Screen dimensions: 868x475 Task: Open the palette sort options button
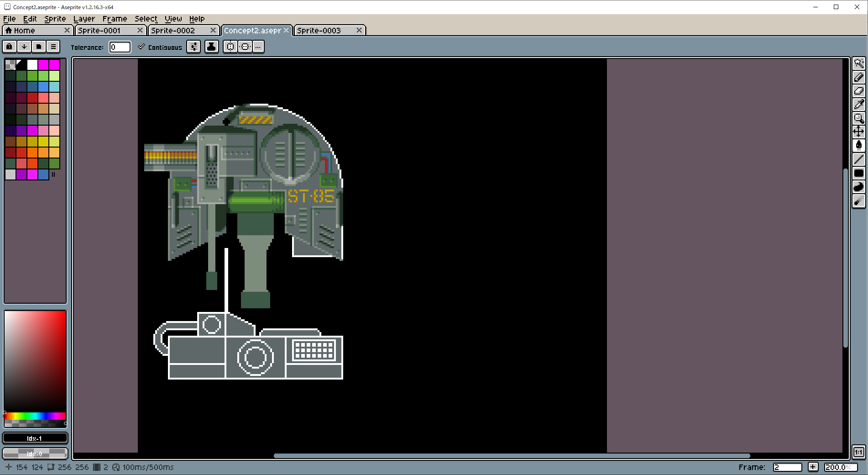pyautogui.click(x=24, y=47)
